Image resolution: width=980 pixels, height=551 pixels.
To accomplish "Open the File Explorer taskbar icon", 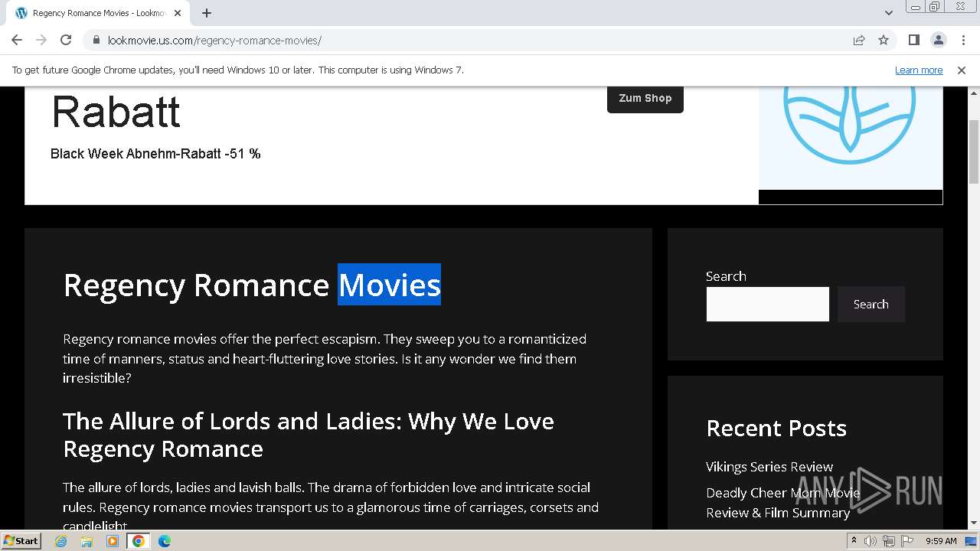I will coord(87,541).
